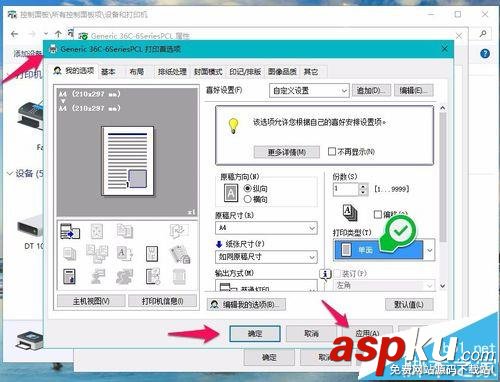Open the grayed 左角 staple position dropdown
Image resolution: width=500 pixels, height=382 pixels.
[384, 286]
